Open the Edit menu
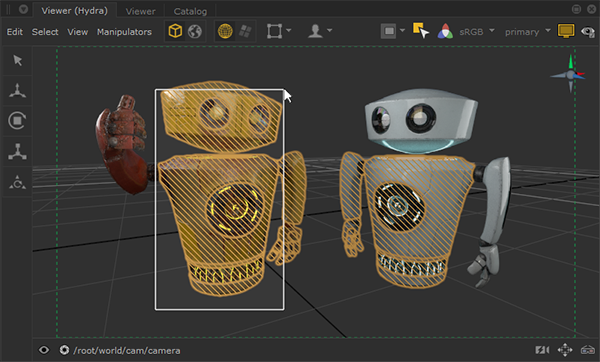This screenshot has width=600, height=362. click(x=15, y=32)
